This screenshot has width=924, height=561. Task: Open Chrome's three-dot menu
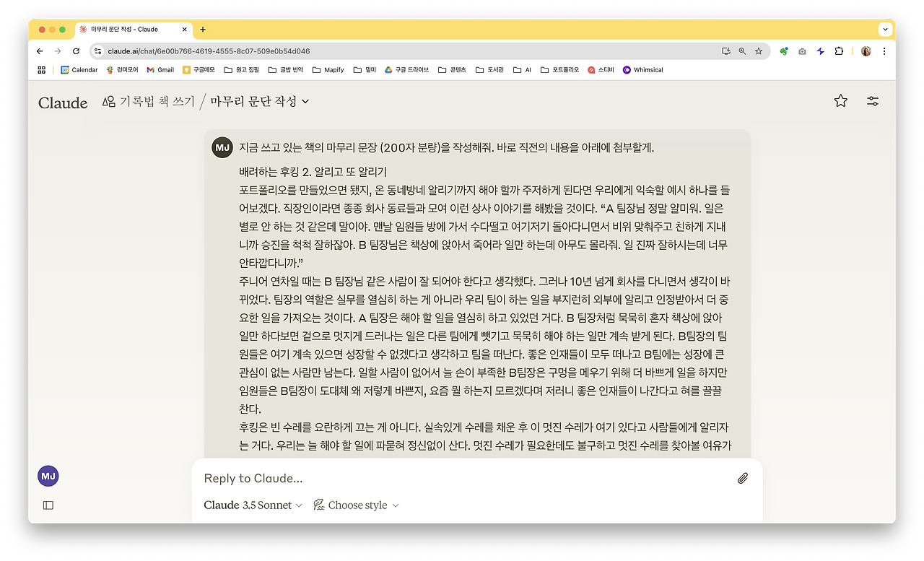[x=884, y=51]
